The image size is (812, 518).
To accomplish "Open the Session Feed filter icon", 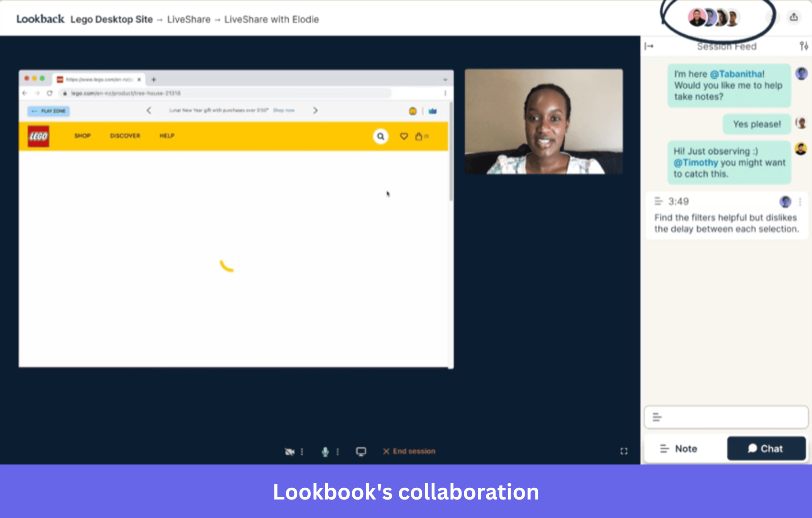I will (803, 46).
